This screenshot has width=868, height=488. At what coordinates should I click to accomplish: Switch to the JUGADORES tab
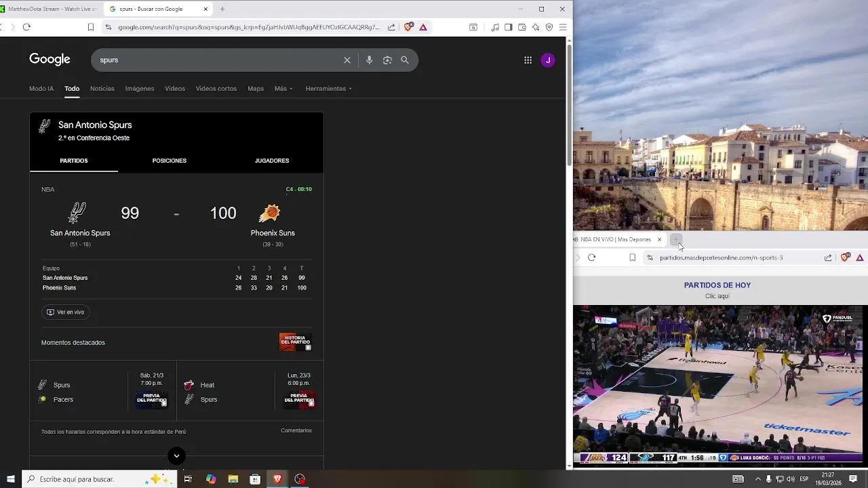click(x=272, y=161)
